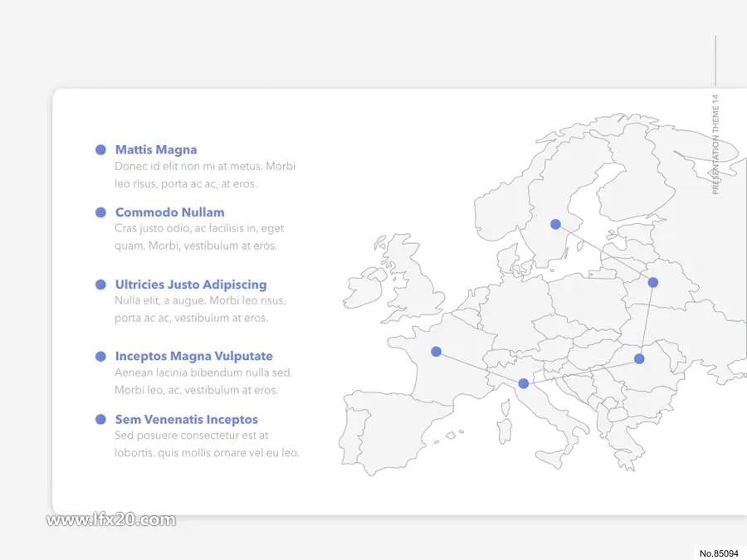Click text 'leo risus, porta ac ac, at eros.'
Image resolution: width=747 pixels, height=560 pixels.
pyautogui.click(x=186, y=184)
